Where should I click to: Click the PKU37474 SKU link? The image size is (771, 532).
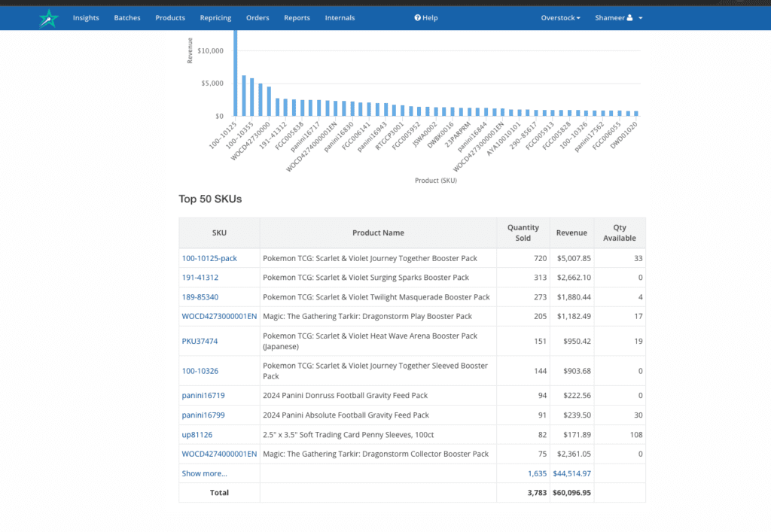[200, 342]
